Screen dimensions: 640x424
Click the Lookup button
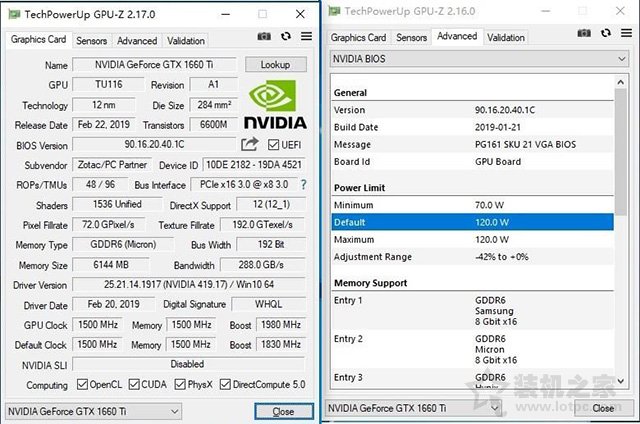click(276, 64)
